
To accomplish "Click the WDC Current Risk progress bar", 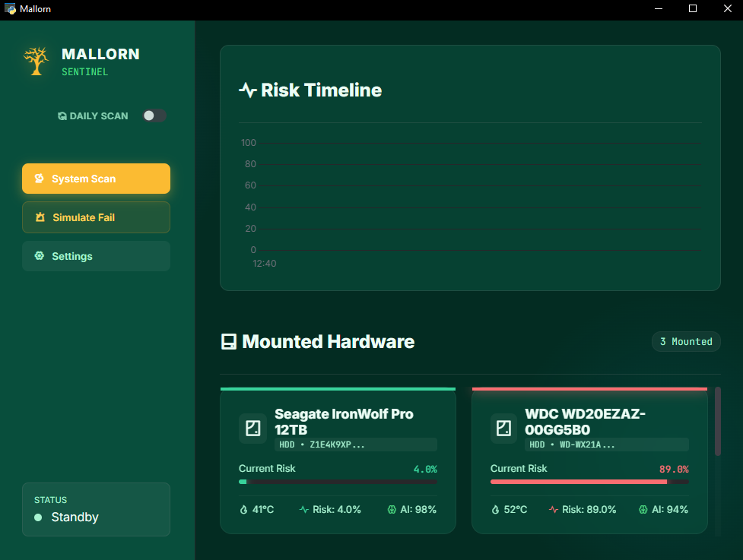I will coord(589,482).
